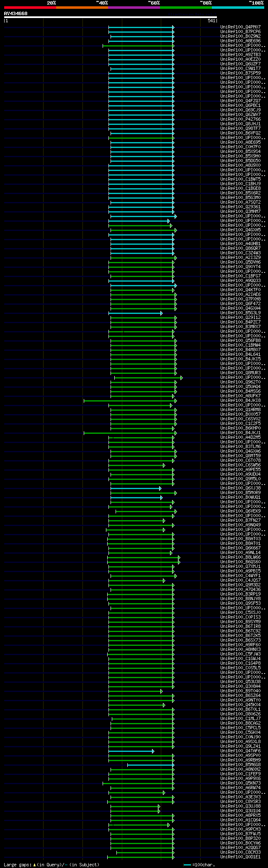This screenshot has width=268, height=868.
Task: Select the UniRef100_Q3MHM7 label
Action: click(240, 211)
